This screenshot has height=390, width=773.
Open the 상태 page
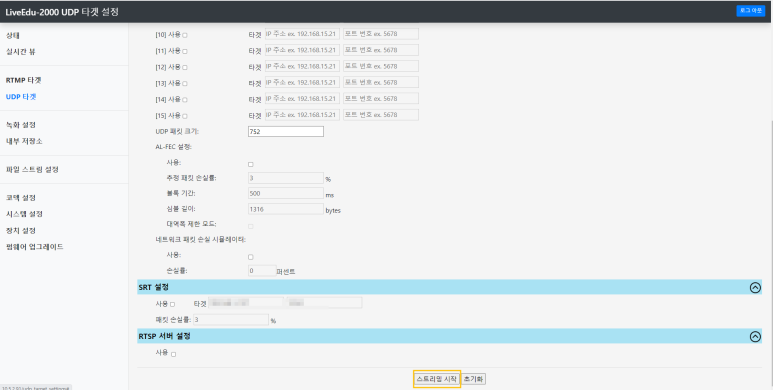click(13, 35)
